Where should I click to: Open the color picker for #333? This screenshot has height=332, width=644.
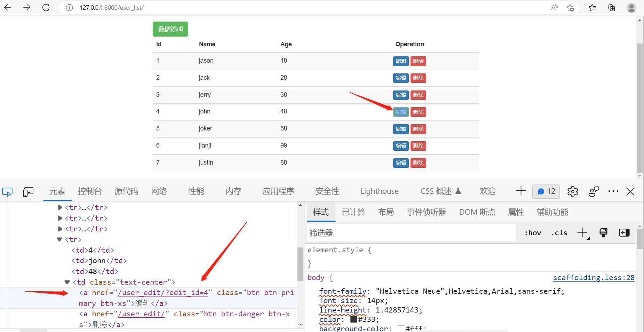pyautogui.click(x=353, y=319)
